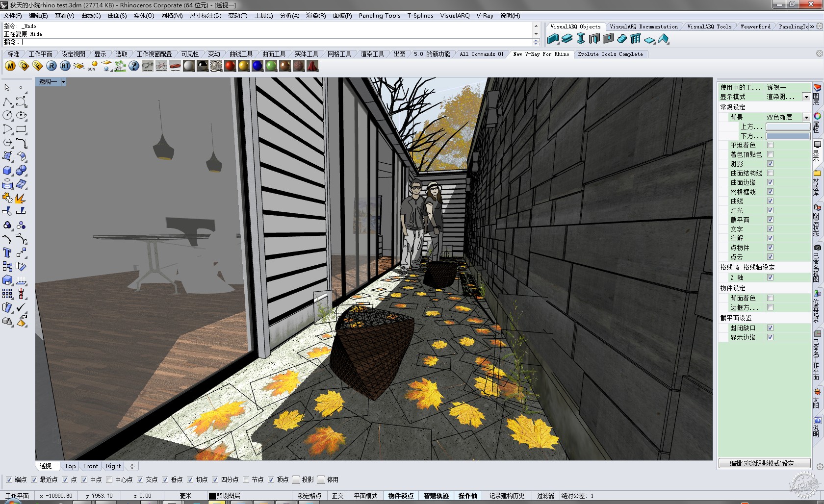Start V-Ray RT render icon
Viewport: 824px width, 504px height.
[65, 66]
